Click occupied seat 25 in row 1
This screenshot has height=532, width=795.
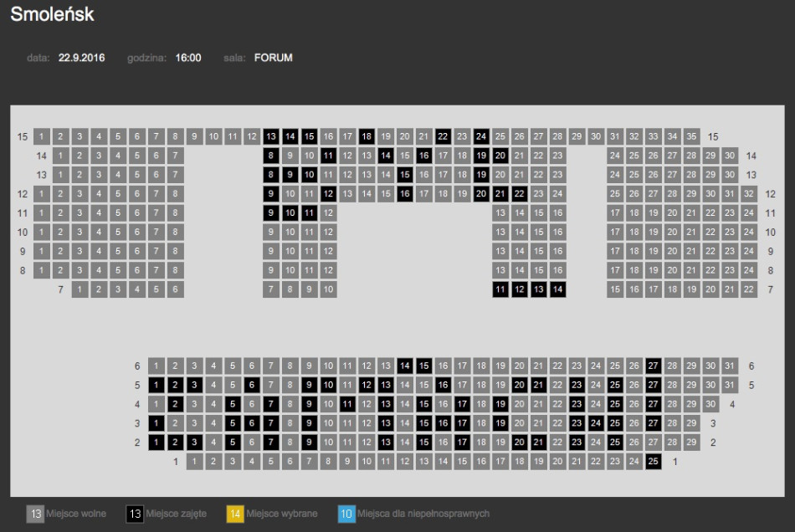click(653, 462)
